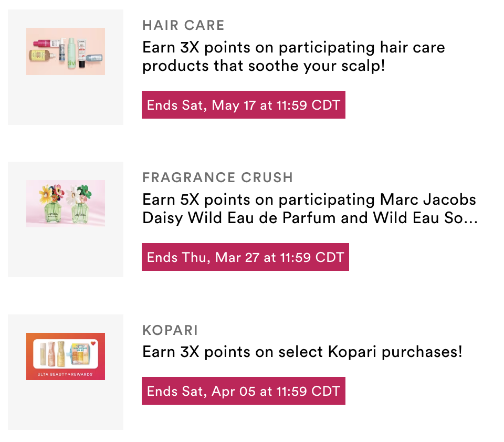The image size is (504, 442).
Task: Select the gray tile around Kopari image
Action: [66, 372]
